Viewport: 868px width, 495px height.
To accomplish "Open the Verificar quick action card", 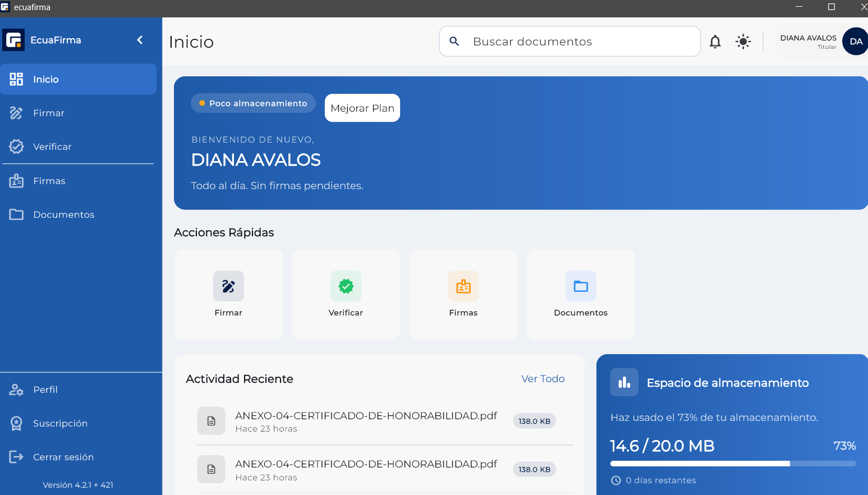I will click(x=346, y=295).
